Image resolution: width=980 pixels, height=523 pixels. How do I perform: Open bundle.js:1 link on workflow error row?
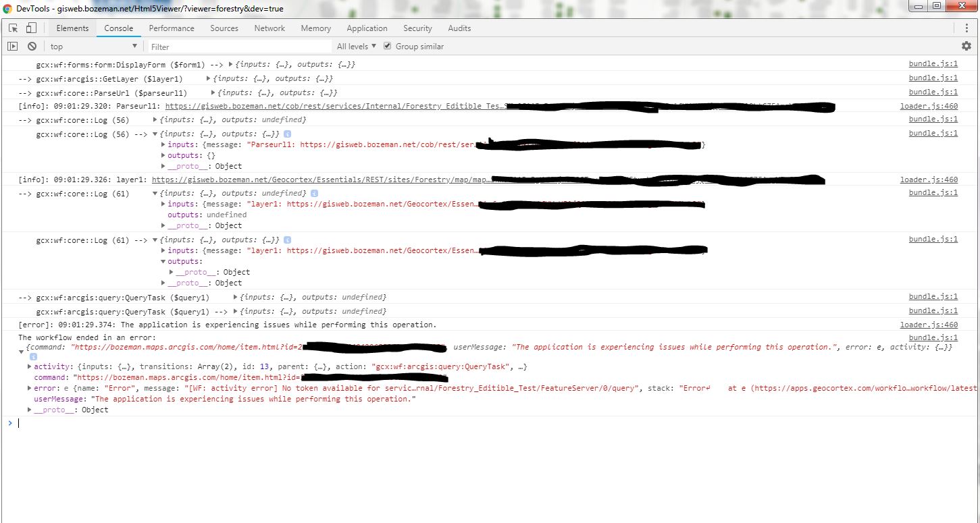pos(933,337)
